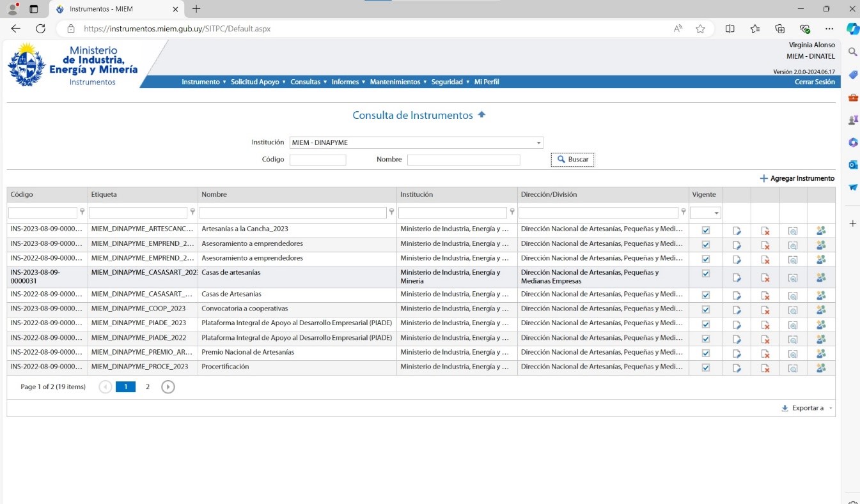
Task: Delete the Convocatoria a cooperativas row
Action: [x=765, y=310]
